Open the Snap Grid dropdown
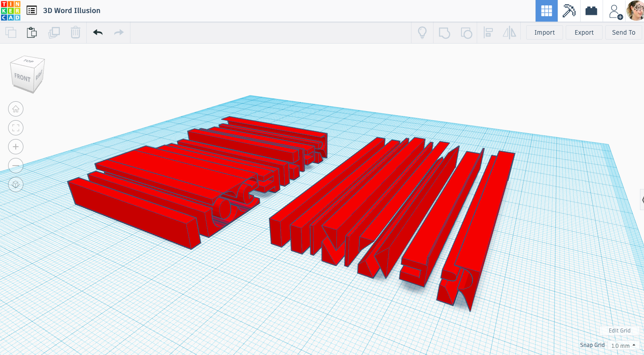Screen dimensions: 644x355 [623, 346]
